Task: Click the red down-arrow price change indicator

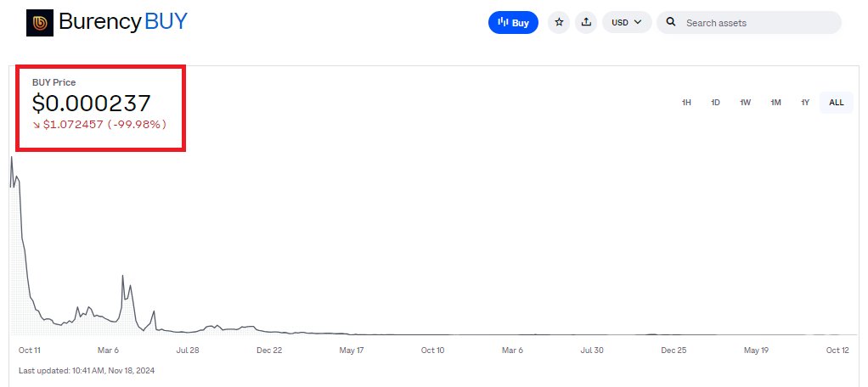Action: [37, 125]
